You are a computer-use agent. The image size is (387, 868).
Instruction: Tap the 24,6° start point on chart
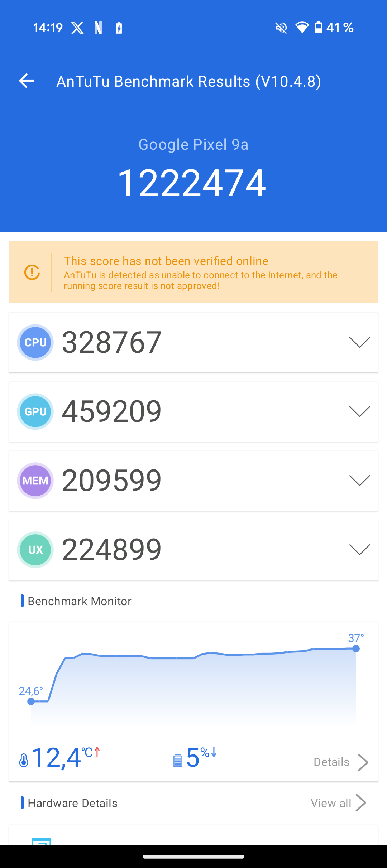point(31,701)
